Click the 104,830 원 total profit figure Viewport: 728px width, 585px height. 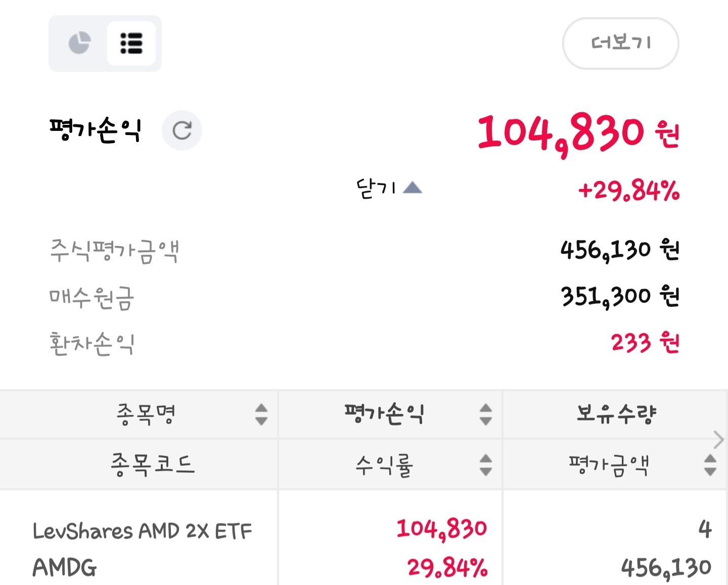578,133
